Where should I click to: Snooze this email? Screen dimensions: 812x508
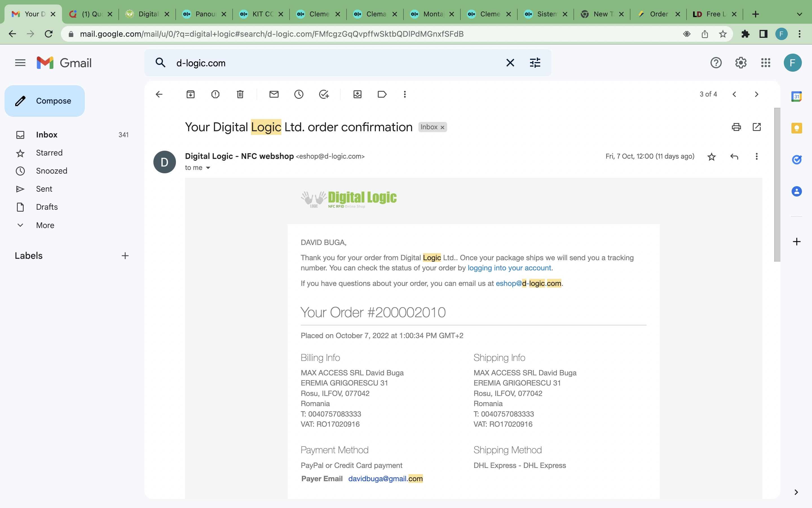click(299, 95)
